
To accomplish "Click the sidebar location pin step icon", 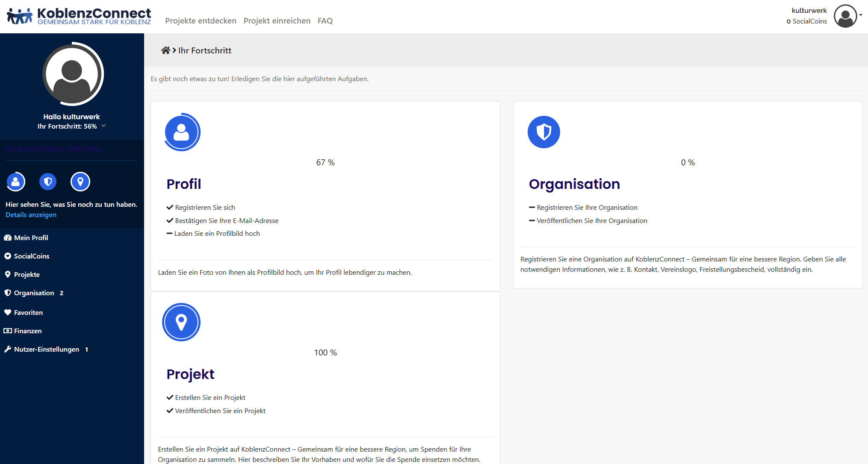I will [80, 182].
